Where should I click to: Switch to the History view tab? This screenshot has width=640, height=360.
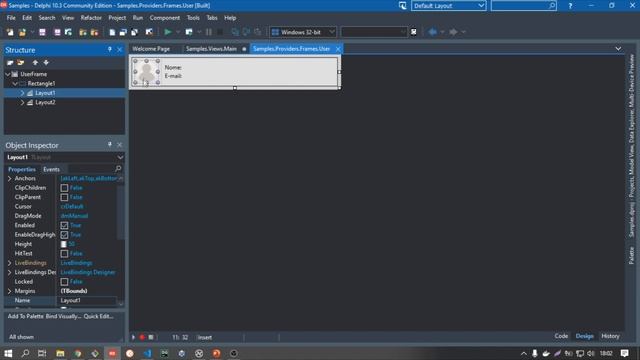tap(610, 336)
